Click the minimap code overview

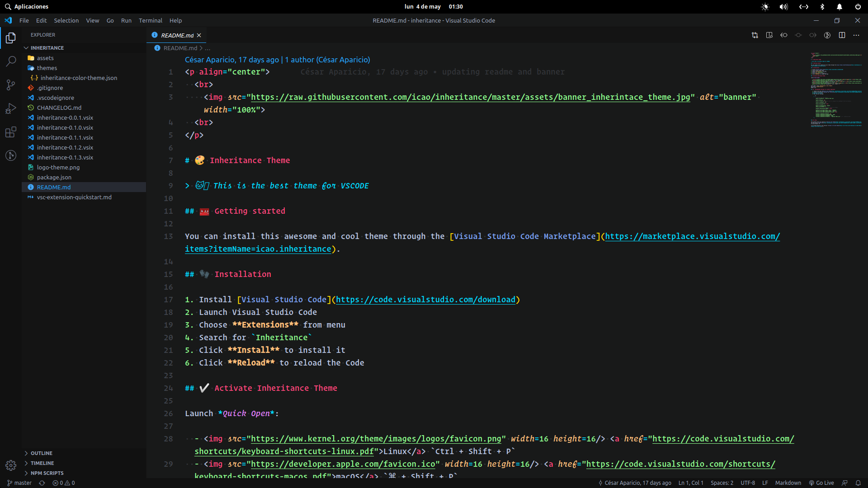836,90
